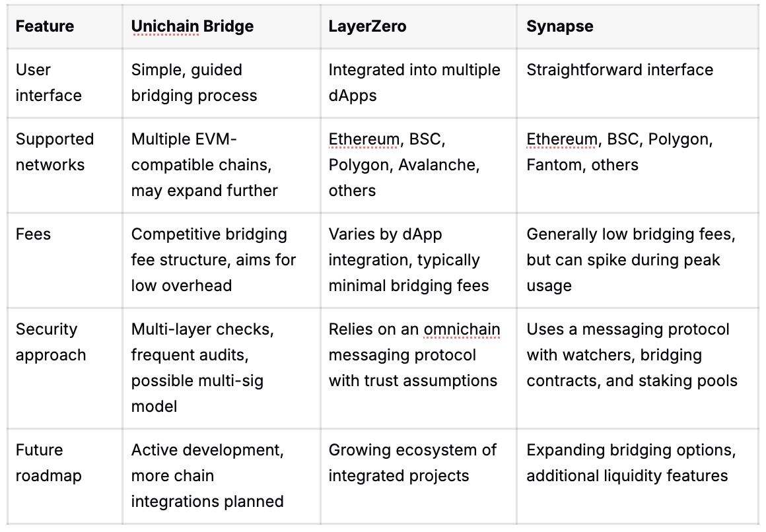Click the "LayerZero" column header
Image resolution: width=766 pixels, height=532 pixels.
click(368, 27)
